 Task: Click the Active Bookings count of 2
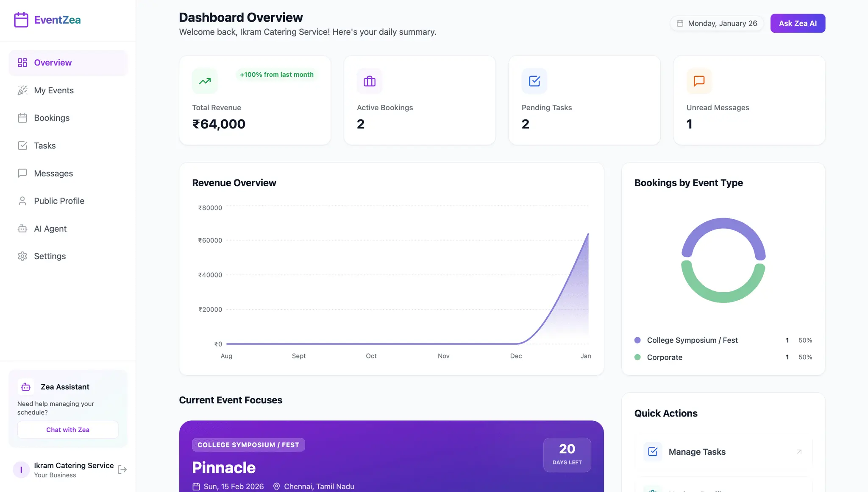click(x=361, y=124)
